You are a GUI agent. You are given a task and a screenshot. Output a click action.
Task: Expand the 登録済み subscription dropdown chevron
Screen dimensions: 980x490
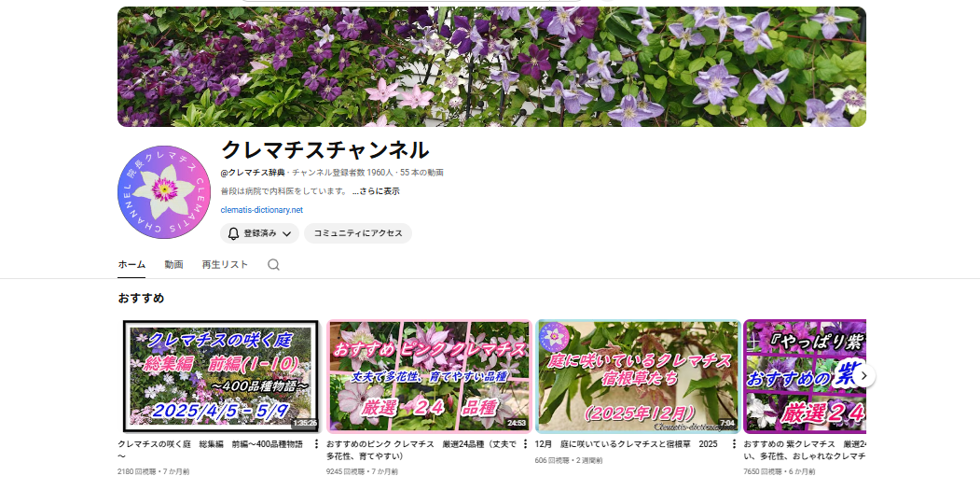(287, 233)
